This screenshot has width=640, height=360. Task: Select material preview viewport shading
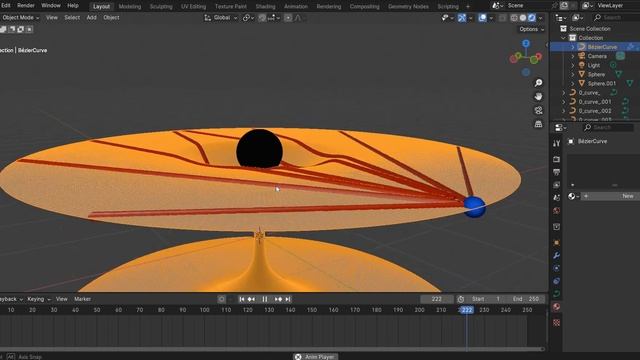point(531,18)
